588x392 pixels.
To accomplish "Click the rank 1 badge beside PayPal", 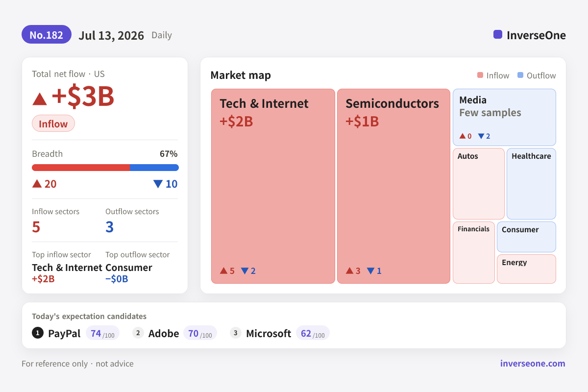I will point(38,333).
